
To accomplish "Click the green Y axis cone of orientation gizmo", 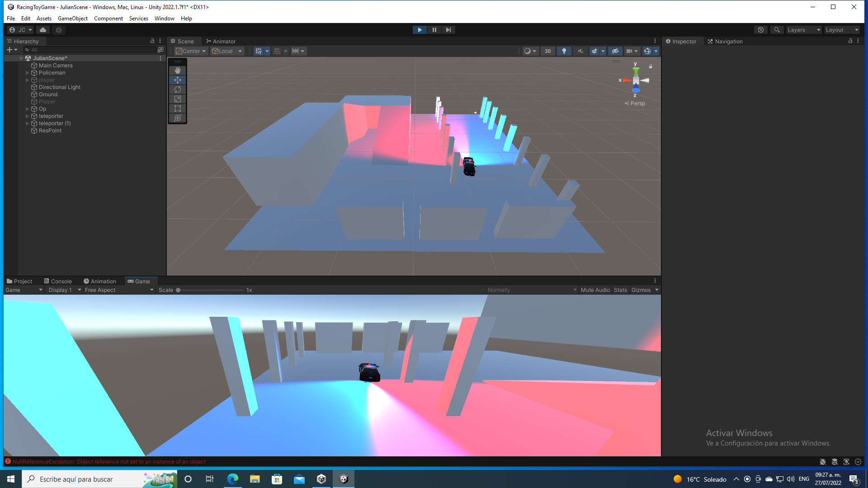I will (x=636, y=71).
